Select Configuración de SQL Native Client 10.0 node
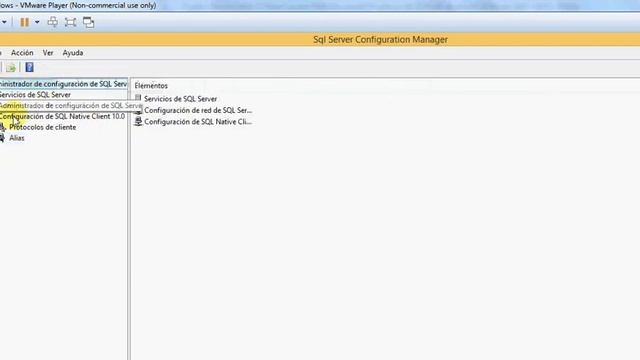Image resolution: width=640 pixels, height=360 pixels. click(62, 116)
